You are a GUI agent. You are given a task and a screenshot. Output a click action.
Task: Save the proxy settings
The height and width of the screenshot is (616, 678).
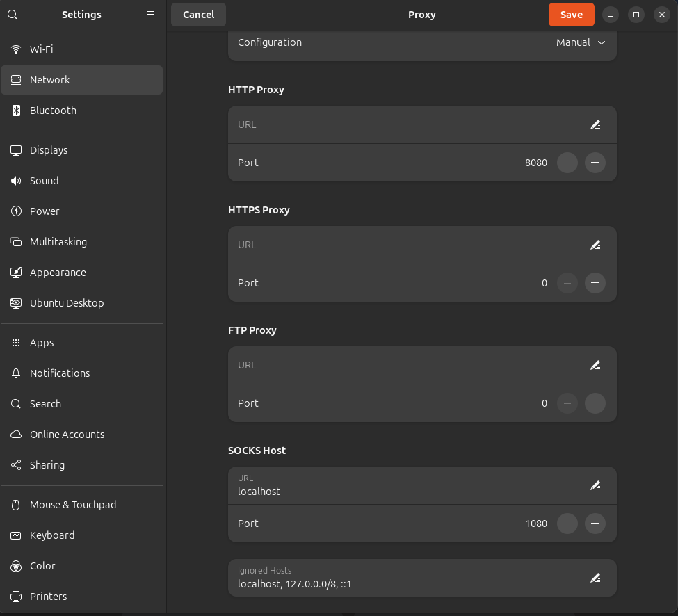tap(571, 15)
